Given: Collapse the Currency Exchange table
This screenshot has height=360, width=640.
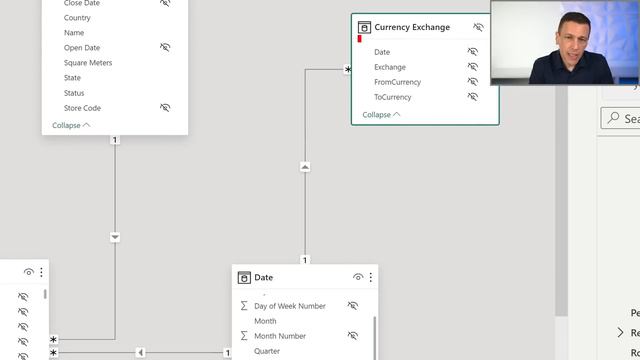Looking at the screenshot, I should 381,115.
